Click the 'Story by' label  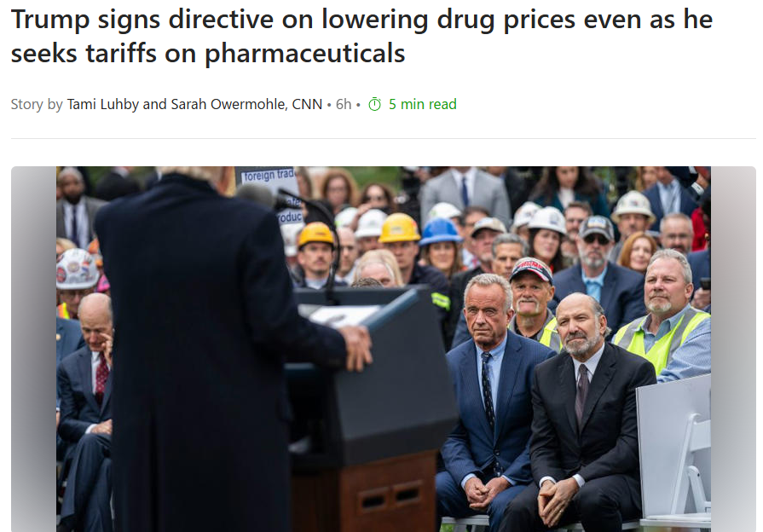[37, 104]
